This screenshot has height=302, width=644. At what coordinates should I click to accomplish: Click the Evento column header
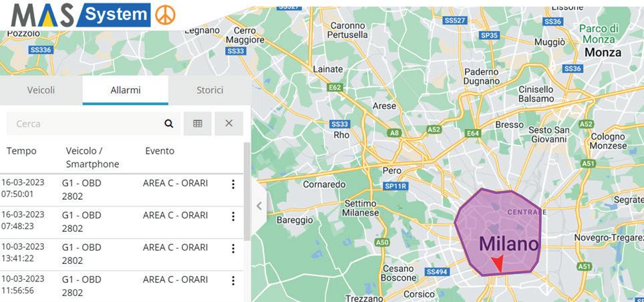click(x=160, y=151)
